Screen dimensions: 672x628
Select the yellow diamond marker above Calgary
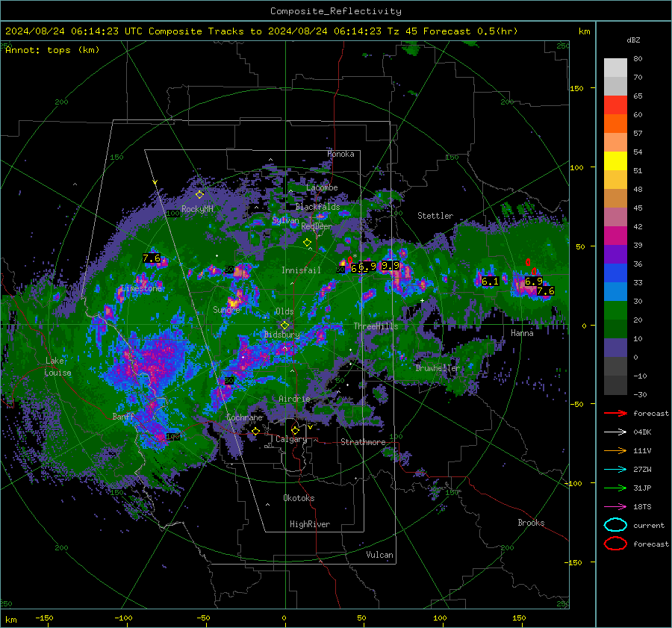pos(295,430)
